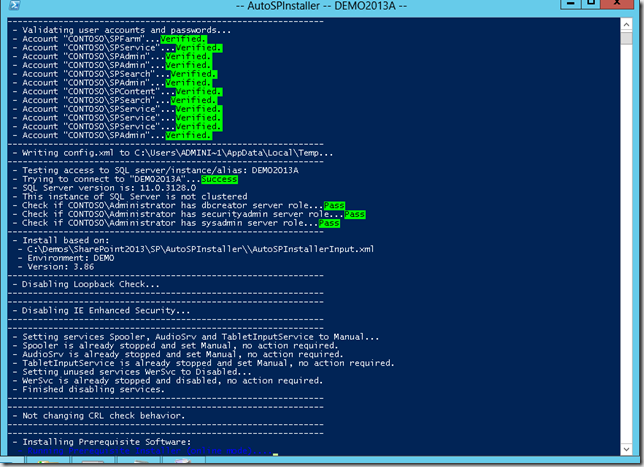Maximize the AutoSPInstaller console window
Viewport: 644px width, 467px height.
[591, 4]
